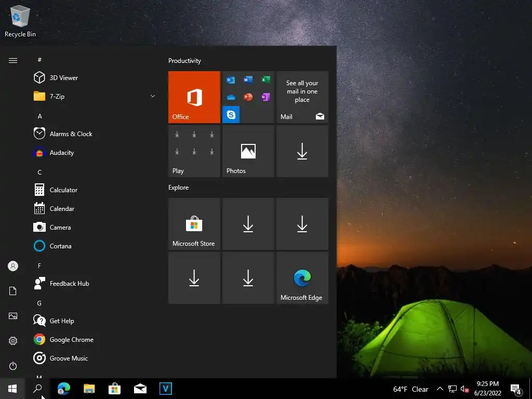Open the clock showing 9:25 PM
Screen dimensions: 532x399
(487, 389)
